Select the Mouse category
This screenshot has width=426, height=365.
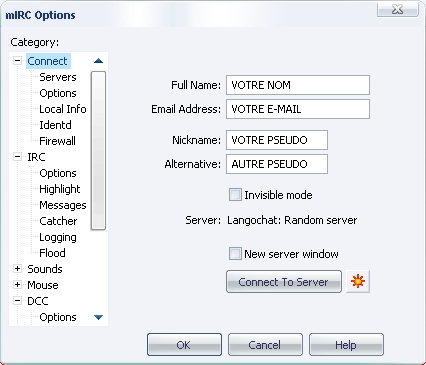(43, 285)
